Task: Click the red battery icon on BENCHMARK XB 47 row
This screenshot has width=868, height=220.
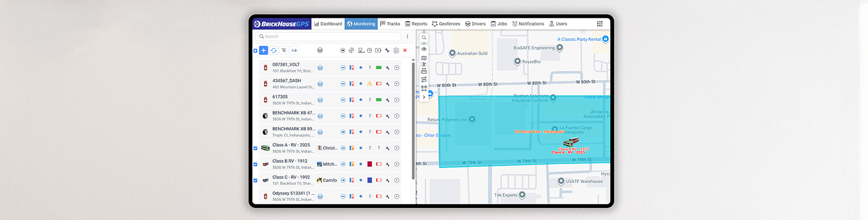Action: pos(378,116)
